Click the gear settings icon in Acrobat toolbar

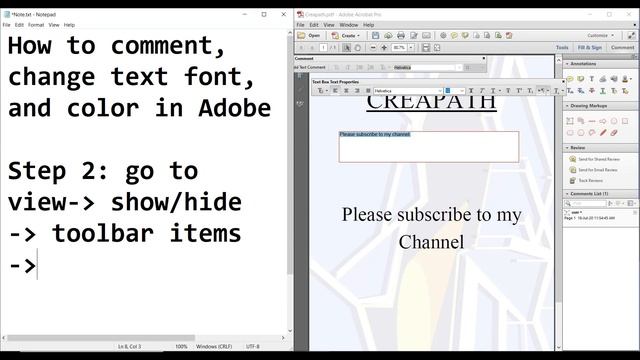pyautogui.click(x=443, y=36)
